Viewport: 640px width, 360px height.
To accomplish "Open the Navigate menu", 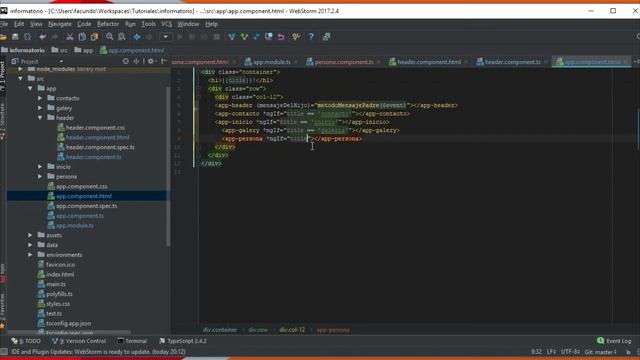I will click(60, 24).
